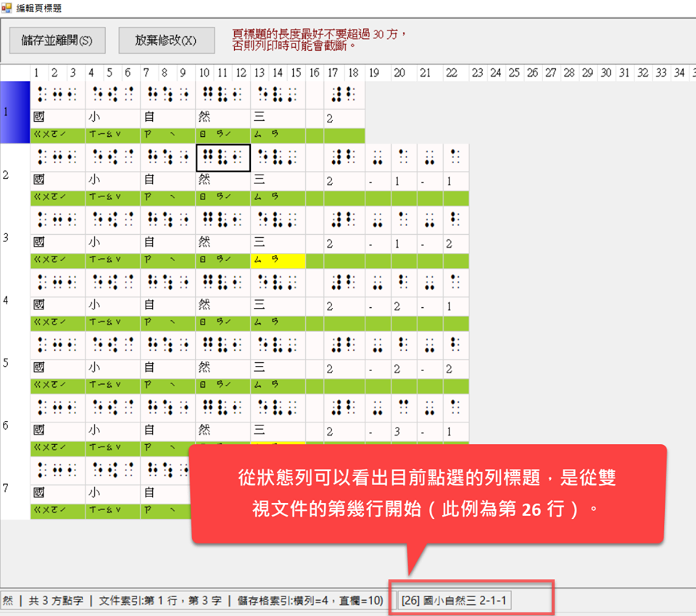Click the yellow ㄙㄢ phonetic cell in row 3

pos(278,260)
